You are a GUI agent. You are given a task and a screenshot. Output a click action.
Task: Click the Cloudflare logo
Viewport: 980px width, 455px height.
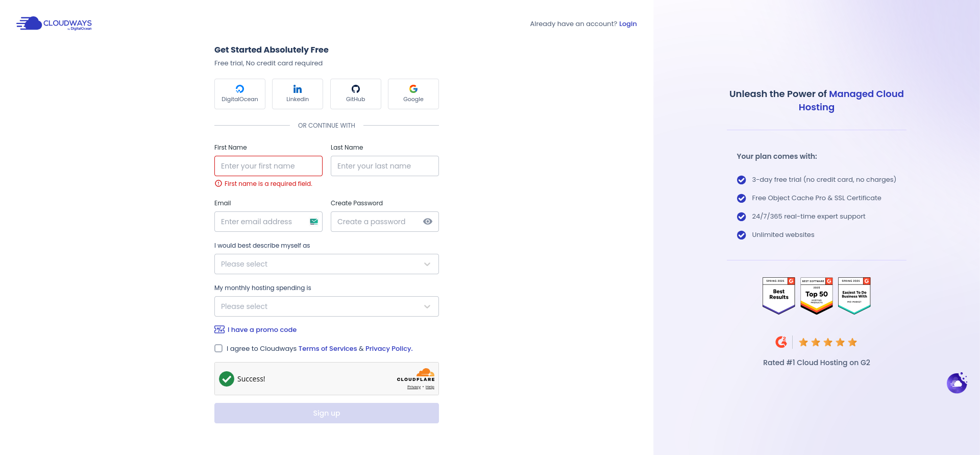click(416, 375)
